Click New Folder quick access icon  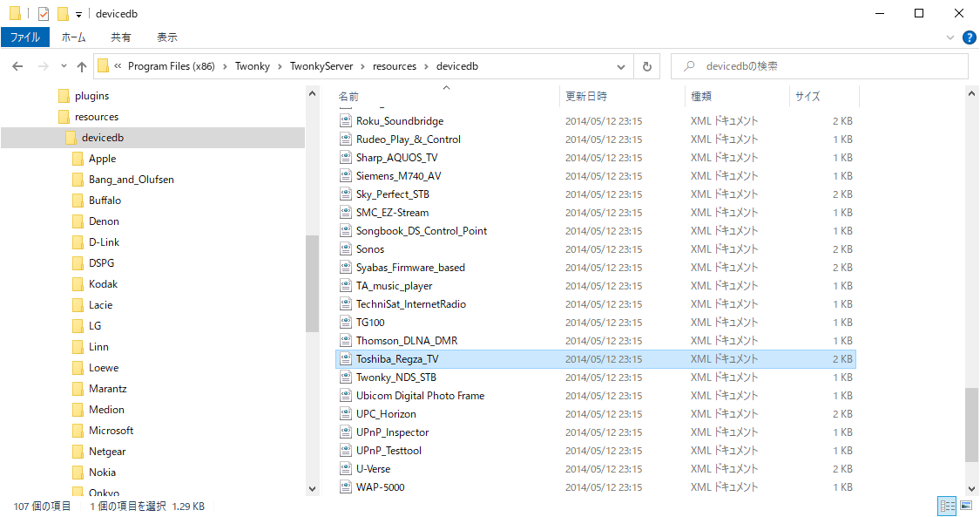63,13
